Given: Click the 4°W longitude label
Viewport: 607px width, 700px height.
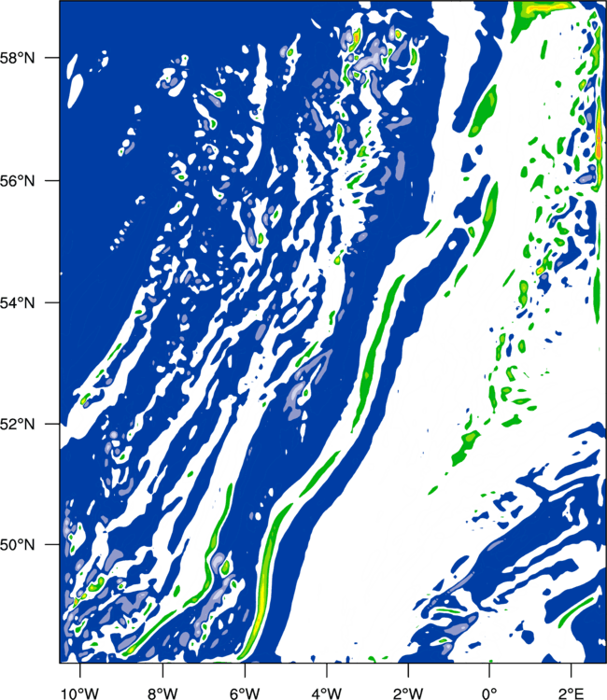Looking at the screenshot, I should pos(327,693).
